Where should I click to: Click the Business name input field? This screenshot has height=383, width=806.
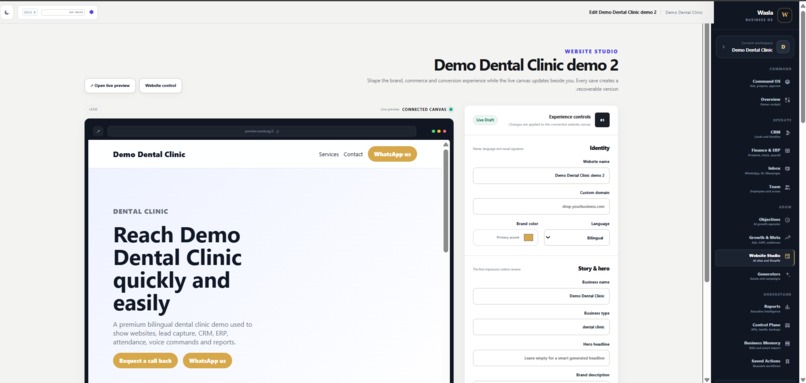541,296
